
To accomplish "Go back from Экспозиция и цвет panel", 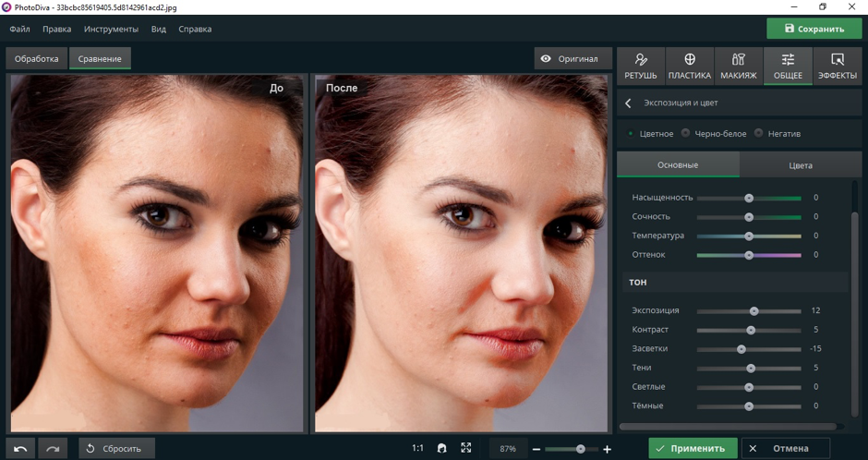I will pos(629,103).
